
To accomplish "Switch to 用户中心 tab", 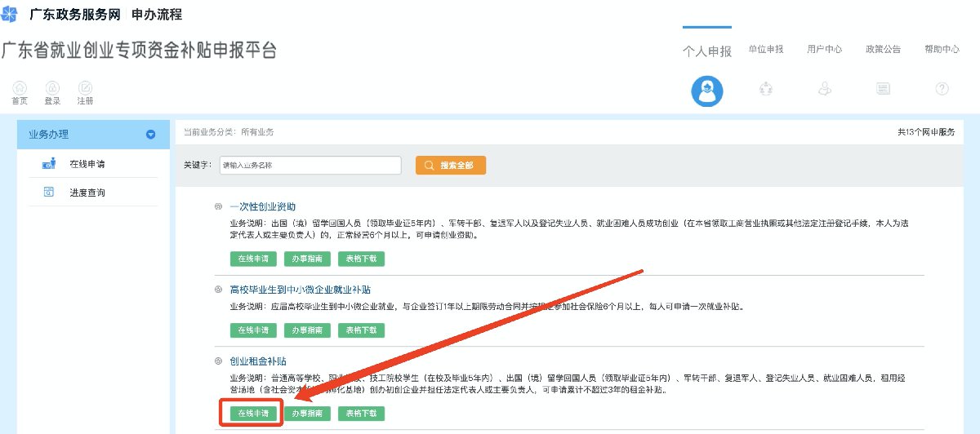I will click(825, 49).
